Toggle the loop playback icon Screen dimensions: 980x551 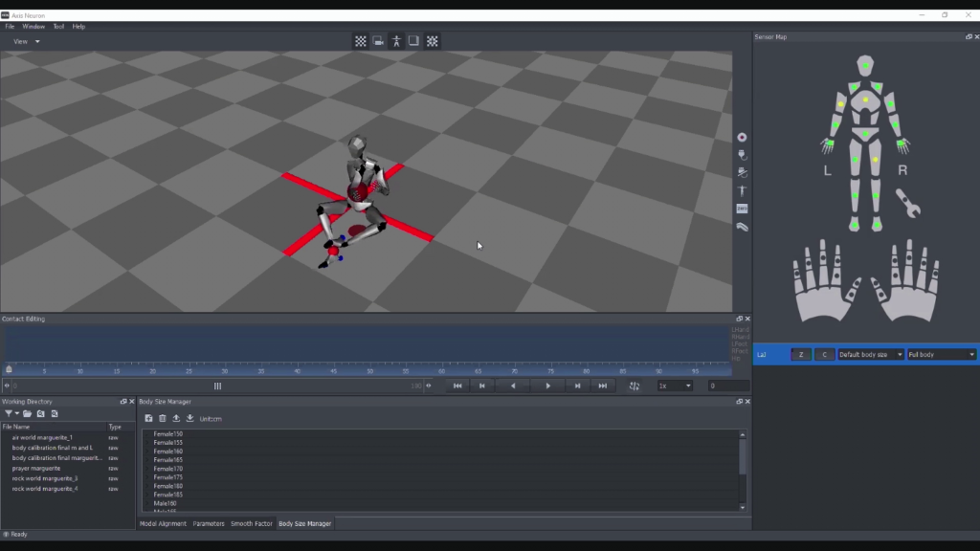pos(635,386)
